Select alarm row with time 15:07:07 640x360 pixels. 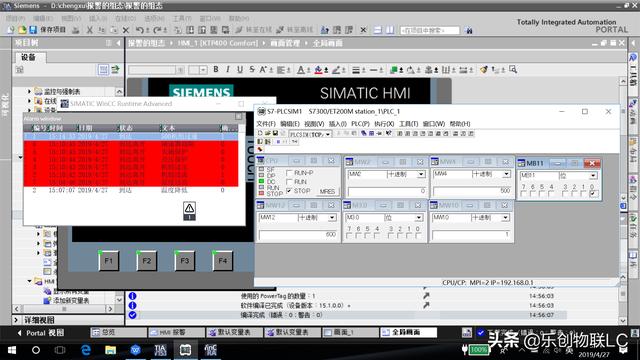pos(131,190)
